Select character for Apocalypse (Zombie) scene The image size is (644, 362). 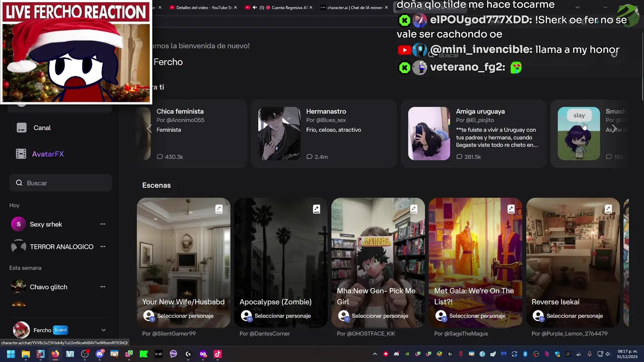coord(276,316)
